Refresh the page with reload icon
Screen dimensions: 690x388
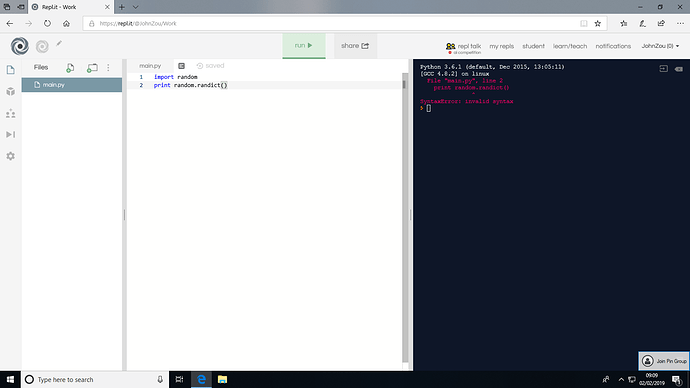pyautogui.click(x=47, y=23)
